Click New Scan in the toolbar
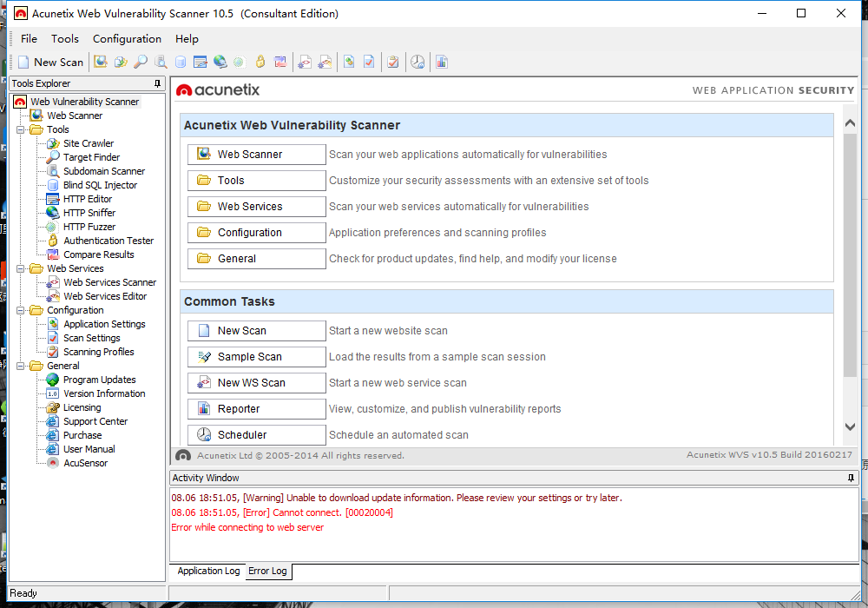868x608 pixels. (51, 62)
